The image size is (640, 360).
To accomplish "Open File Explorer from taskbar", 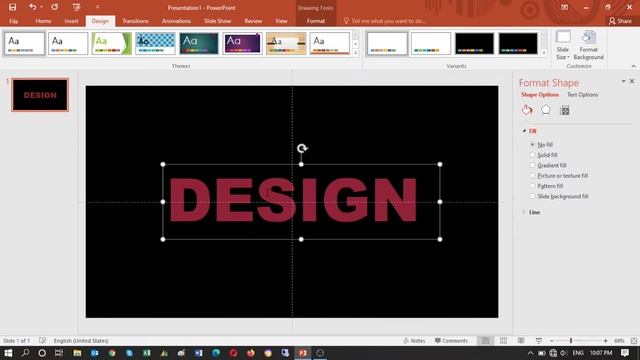I will pos(77,353).
